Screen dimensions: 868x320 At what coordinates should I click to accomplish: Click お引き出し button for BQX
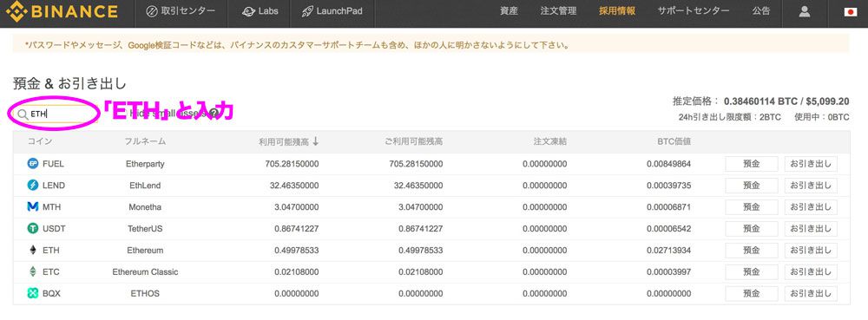[x=811, y=293]
